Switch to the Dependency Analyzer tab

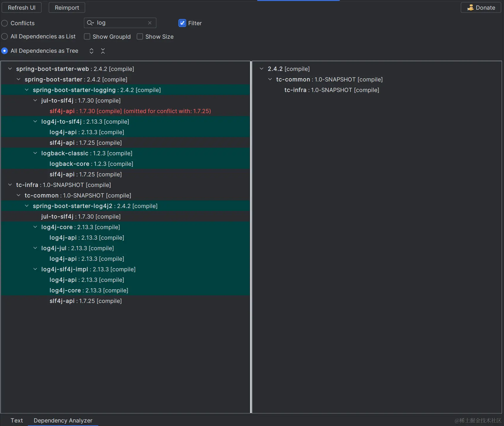63,420
